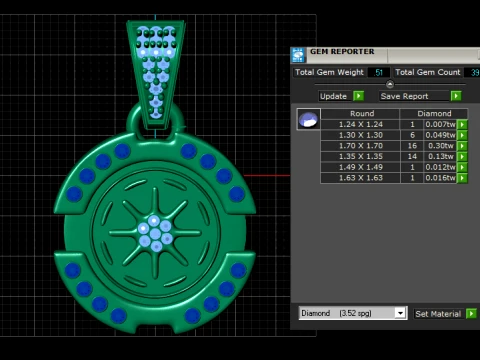Click the green arrow for 1.49 X 1.49 row

(462, 167)
